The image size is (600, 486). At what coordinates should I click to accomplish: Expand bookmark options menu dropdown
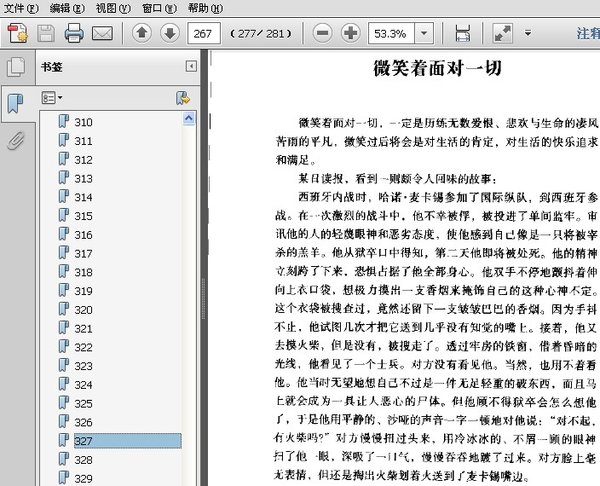tap(52, 97)
